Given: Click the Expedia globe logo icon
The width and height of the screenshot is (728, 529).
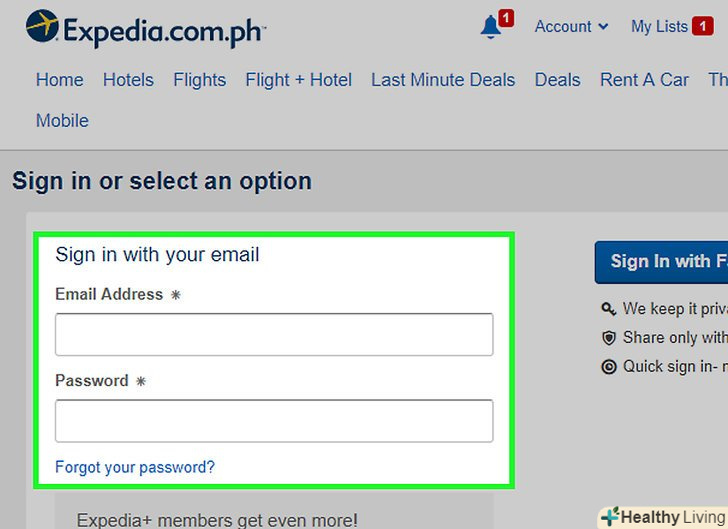Looking at the screenshot, I should [42, 27].
